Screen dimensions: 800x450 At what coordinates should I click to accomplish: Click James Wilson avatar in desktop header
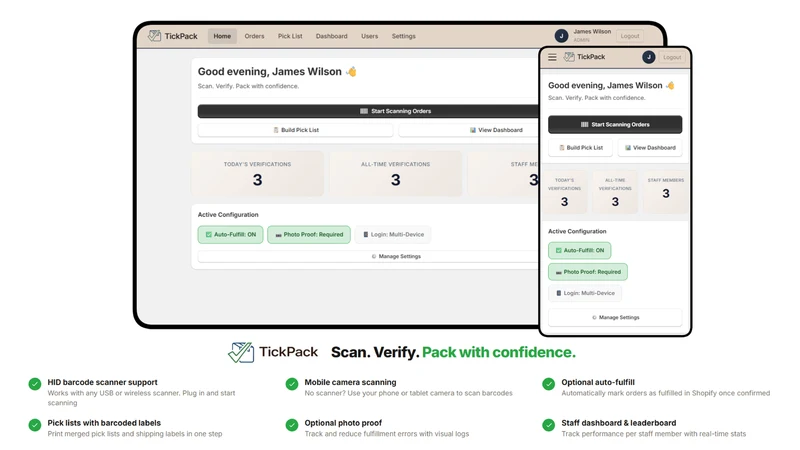pos(561,36)
